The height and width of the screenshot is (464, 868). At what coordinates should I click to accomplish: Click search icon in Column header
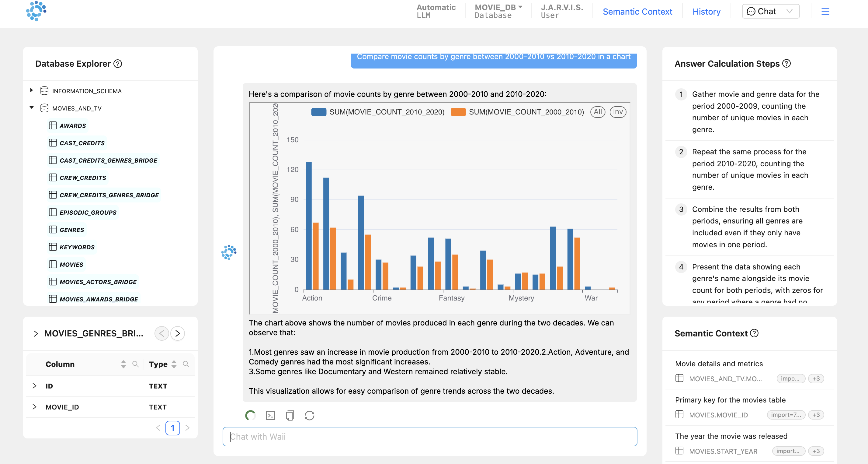click(135, 364)
